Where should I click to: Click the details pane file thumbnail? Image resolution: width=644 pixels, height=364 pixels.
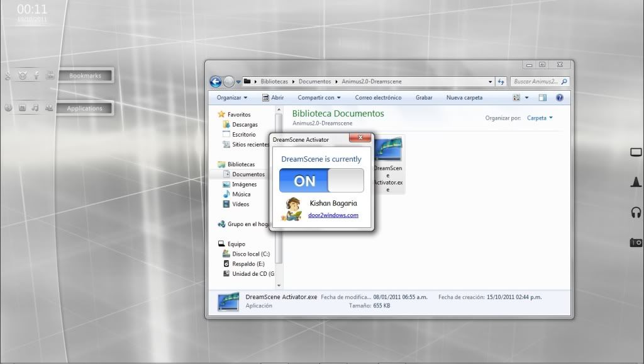(x=228, y=302)
